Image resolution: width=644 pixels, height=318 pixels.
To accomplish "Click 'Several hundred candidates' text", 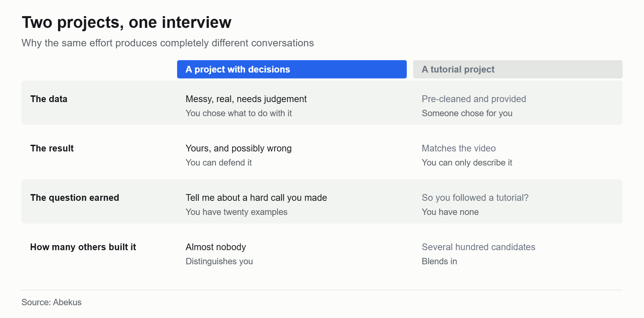I will point(478,247).
